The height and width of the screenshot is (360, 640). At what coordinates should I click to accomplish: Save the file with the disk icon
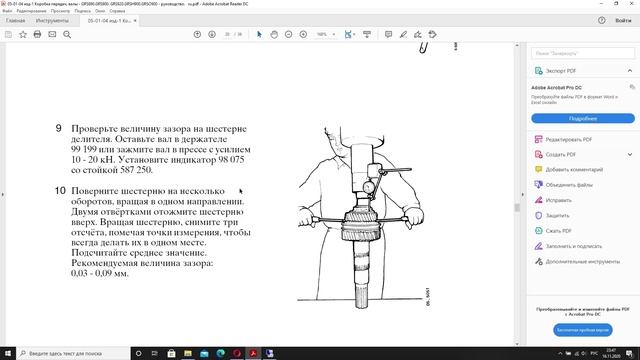pos(8,35)
